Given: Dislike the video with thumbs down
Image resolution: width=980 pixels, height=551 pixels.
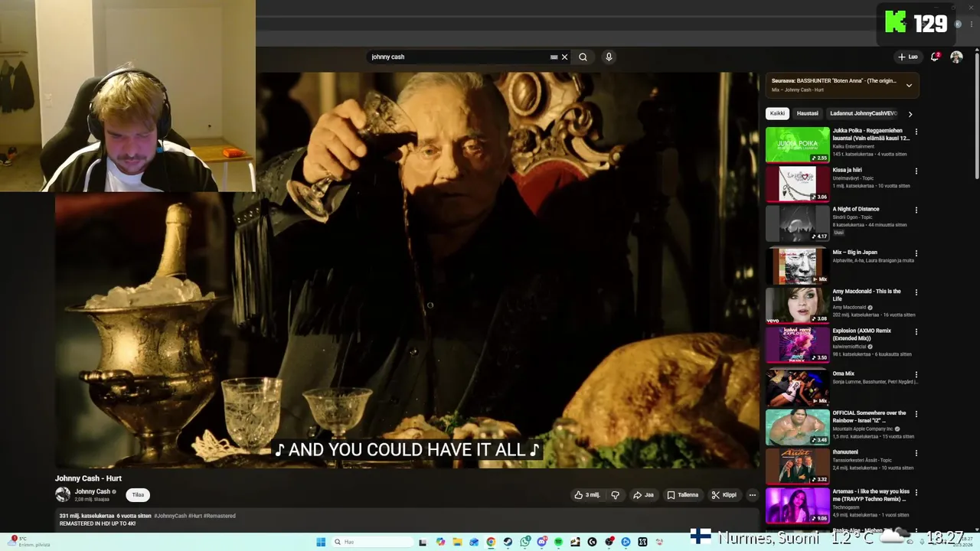Looking at the screenshot, I should click(x=615, y=495).
